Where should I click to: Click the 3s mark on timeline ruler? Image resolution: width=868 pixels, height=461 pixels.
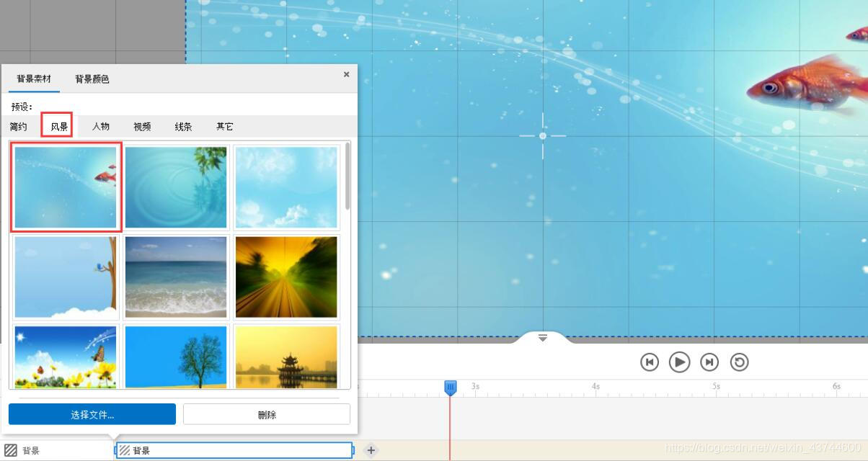click(x=475, y=386)
